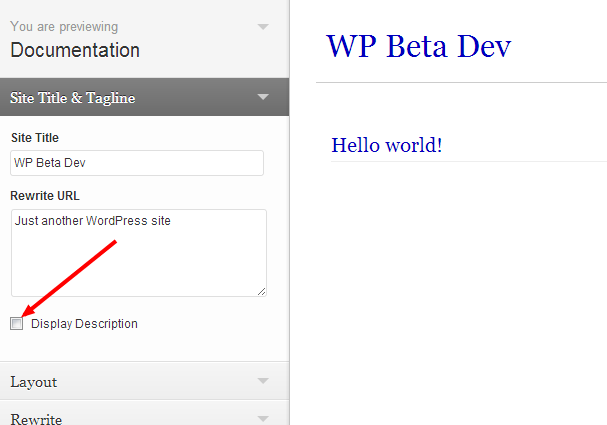Expand the Rewrite section arrow
Screen dimensions: 607x425
[263, 418]
